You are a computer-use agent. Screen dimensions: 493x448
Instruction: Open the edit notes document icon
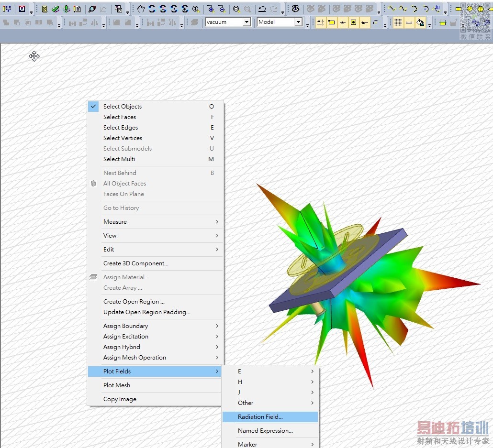(x=78, y=9)
